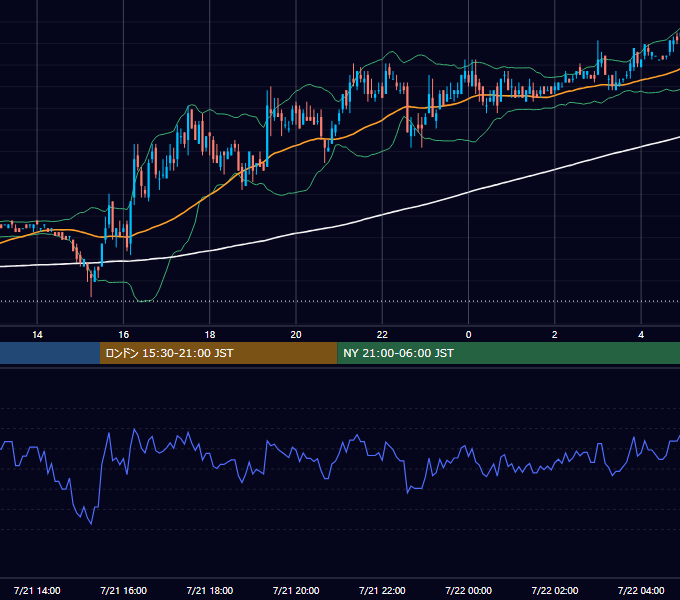Click the 16 hour label on the price chart axis
Image resolution: width=680 pixels, height=600 pixels.
coord(124,335)
